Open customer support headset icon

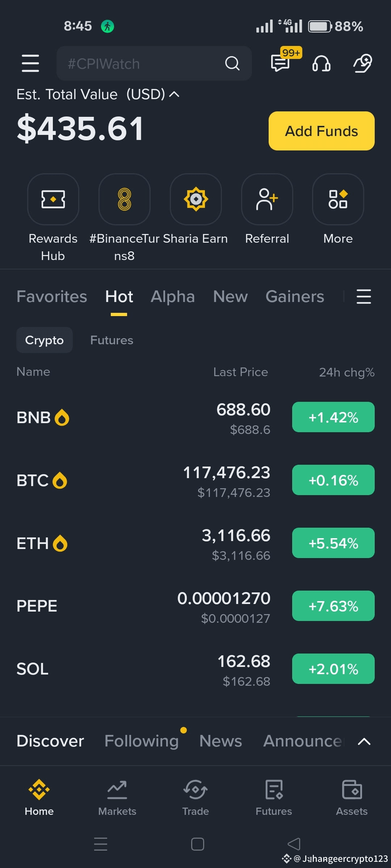click(x=321, y=64)
